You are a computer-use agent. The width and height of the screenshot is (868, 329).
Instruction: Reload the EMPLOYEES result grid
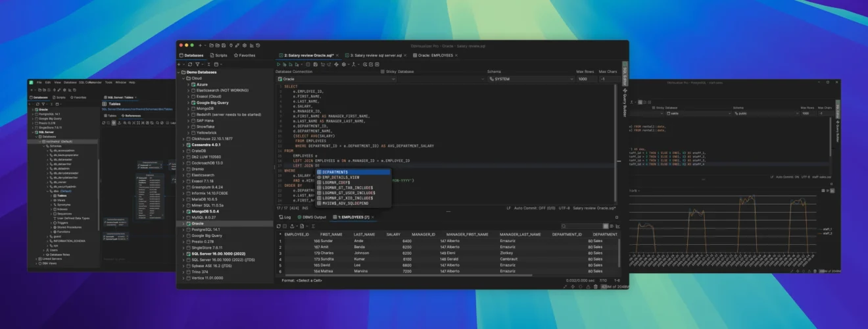[x=279, y=226]
